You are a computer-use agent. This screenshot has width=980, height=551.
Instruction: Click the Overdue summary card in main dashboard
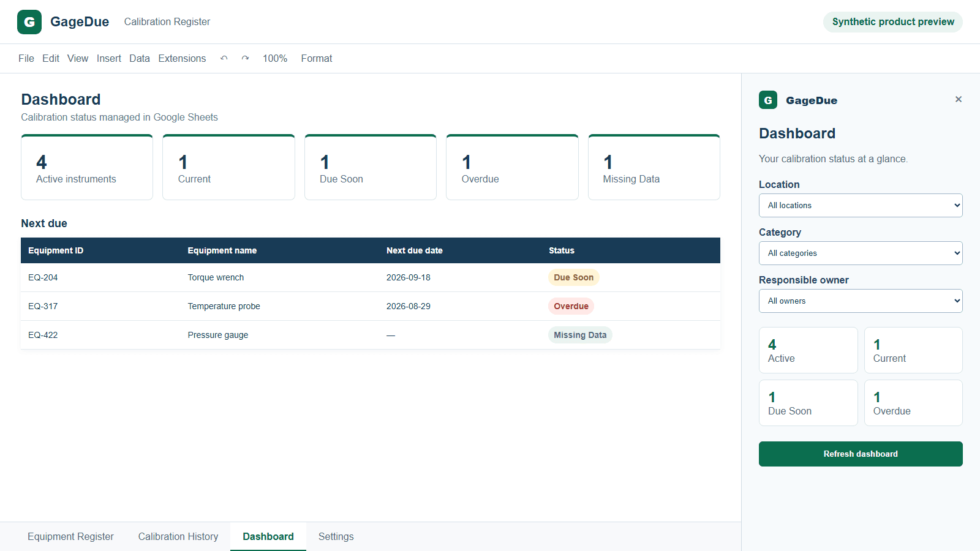[x=512, y=167]
